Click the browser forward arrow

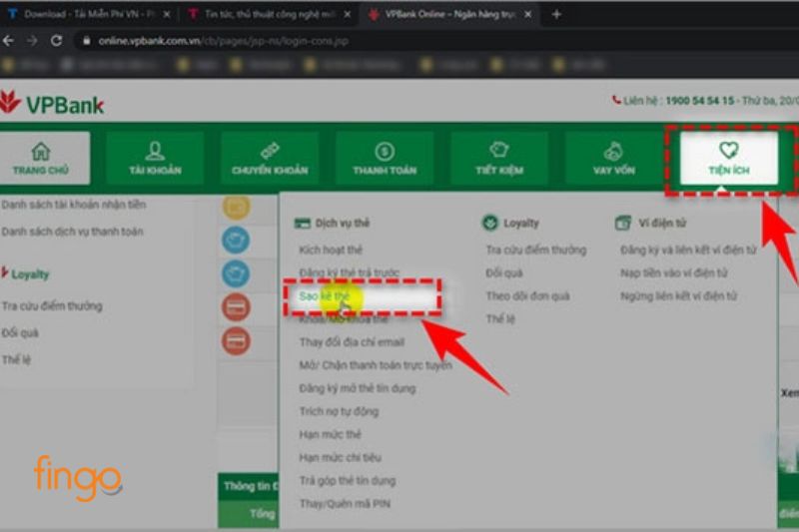point(32,41)
